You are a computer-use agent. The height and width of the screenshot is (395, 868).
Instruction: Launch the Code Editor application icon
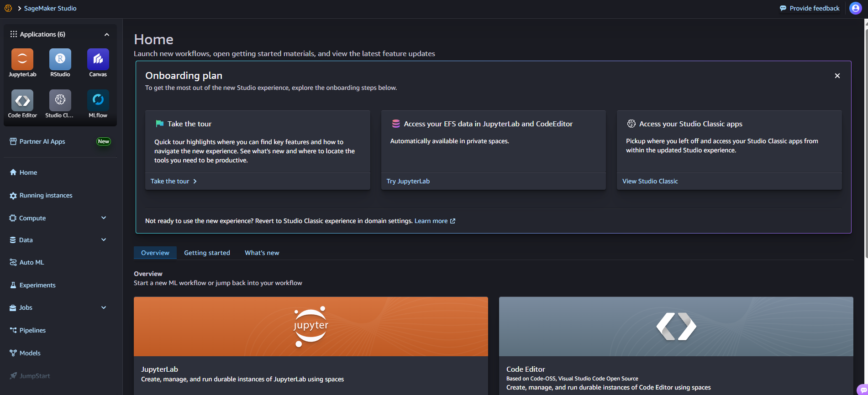click(x=22, y=100)
